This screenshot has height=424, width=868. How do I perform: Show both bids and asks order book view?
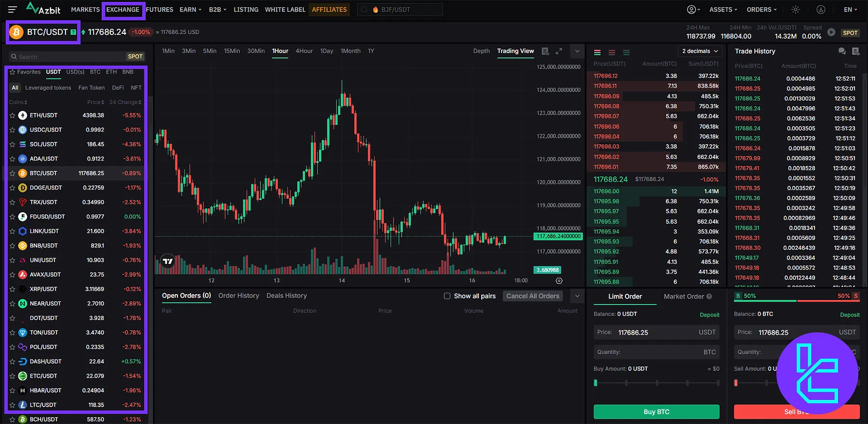pyautogui.click(x=597, y=52)
